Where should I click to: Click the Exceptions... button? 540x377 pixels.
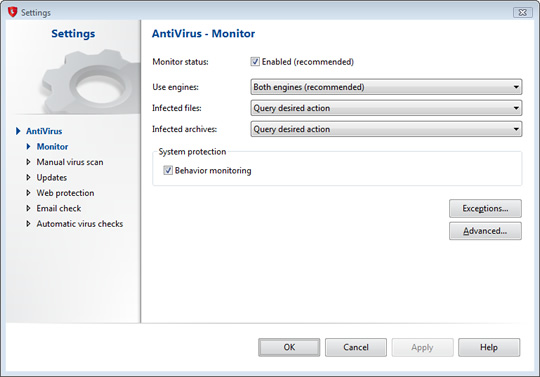(485, 209)
